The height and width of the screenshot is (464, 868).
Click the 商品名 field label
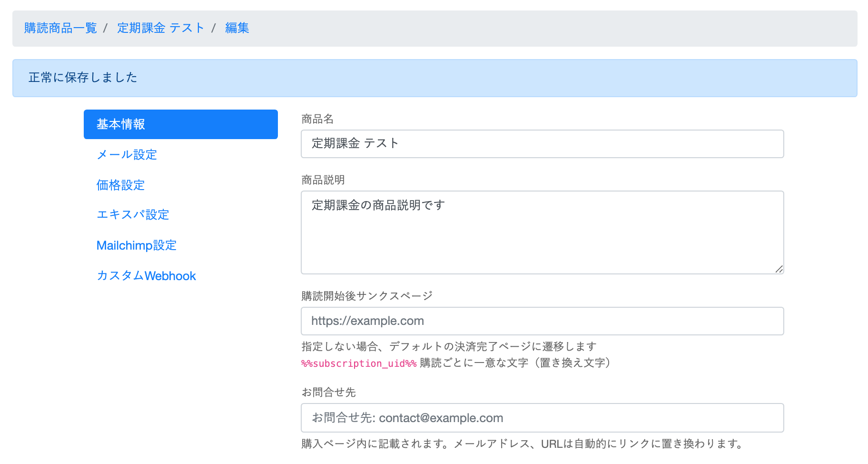point(317,119)
